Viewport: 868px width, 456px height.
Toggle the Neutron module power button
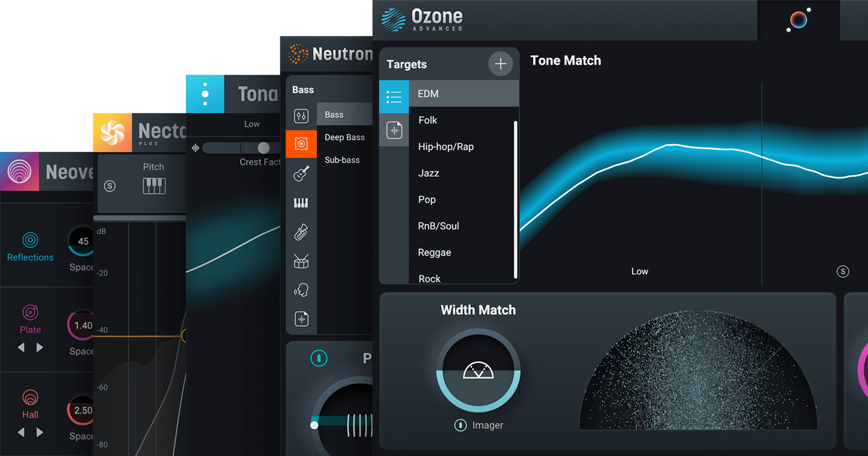point(319,358)
